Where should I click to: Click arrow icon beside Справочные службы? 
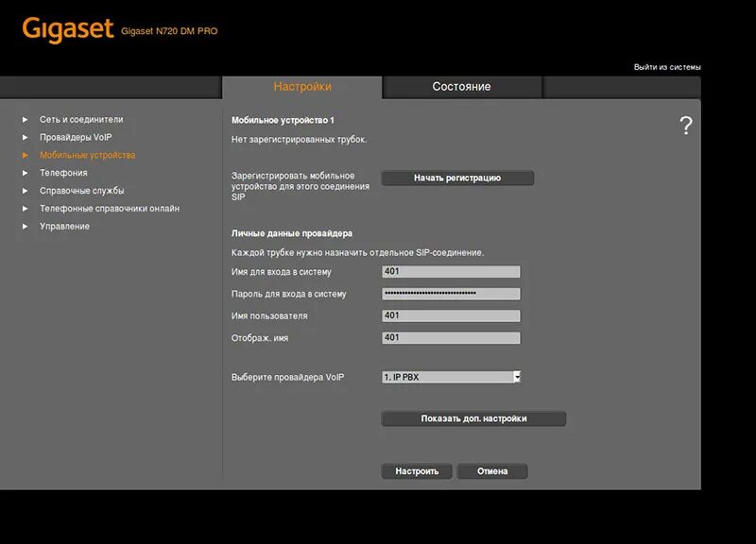pos(26,191)
